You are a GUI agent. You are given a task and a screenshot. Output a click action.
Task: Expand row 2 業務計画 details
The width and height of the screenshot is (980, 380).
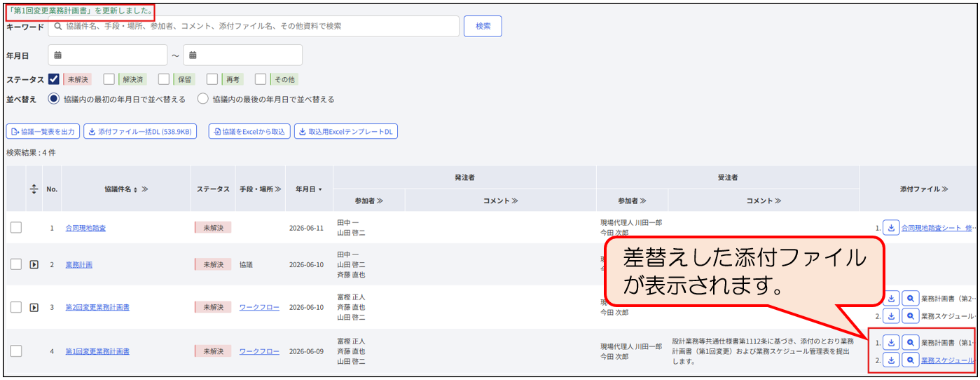34,264
